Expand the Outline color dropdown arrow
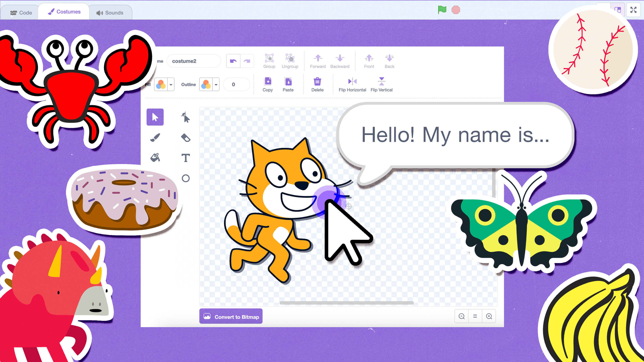This screenshot has width=644, height=362. pos(216,84)
